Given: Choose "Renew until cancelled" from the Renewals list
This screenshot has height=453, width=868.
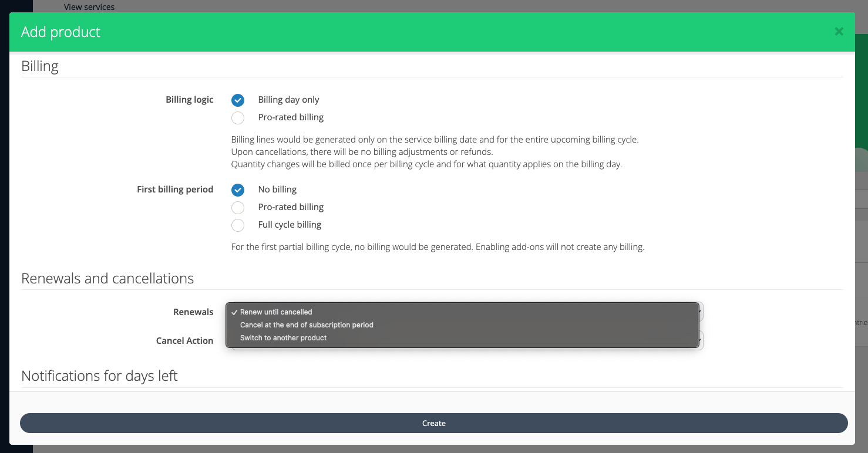Looking at the screenshot, I should [x=276, y=312].
